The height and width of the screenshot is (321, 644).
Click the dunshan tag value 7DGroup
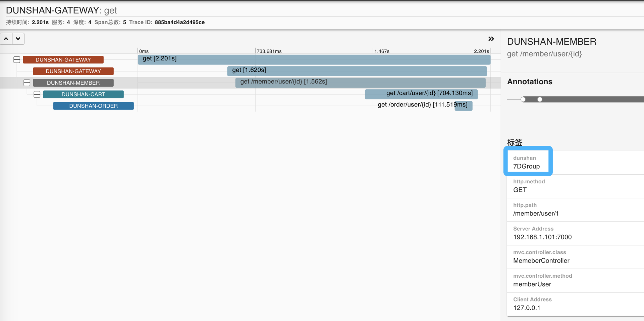point(526,166)
